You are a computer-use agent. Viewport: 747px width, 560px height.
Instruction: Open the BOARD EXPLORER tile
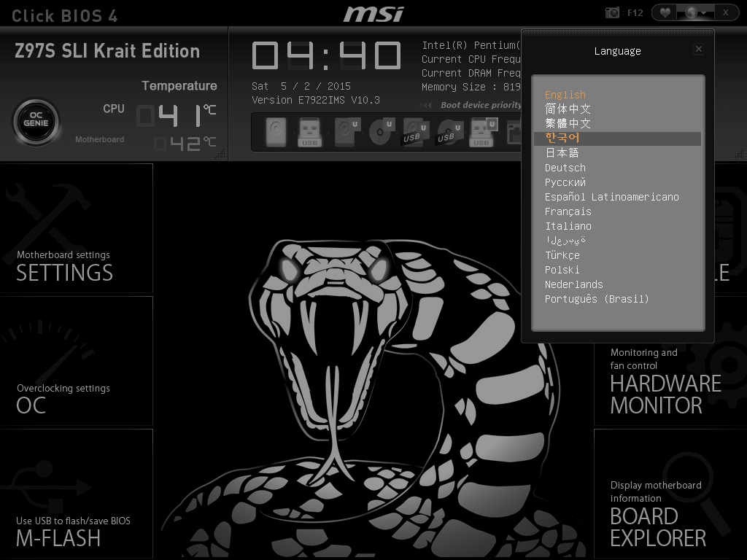pyautogui.click(x=670, y=494)
